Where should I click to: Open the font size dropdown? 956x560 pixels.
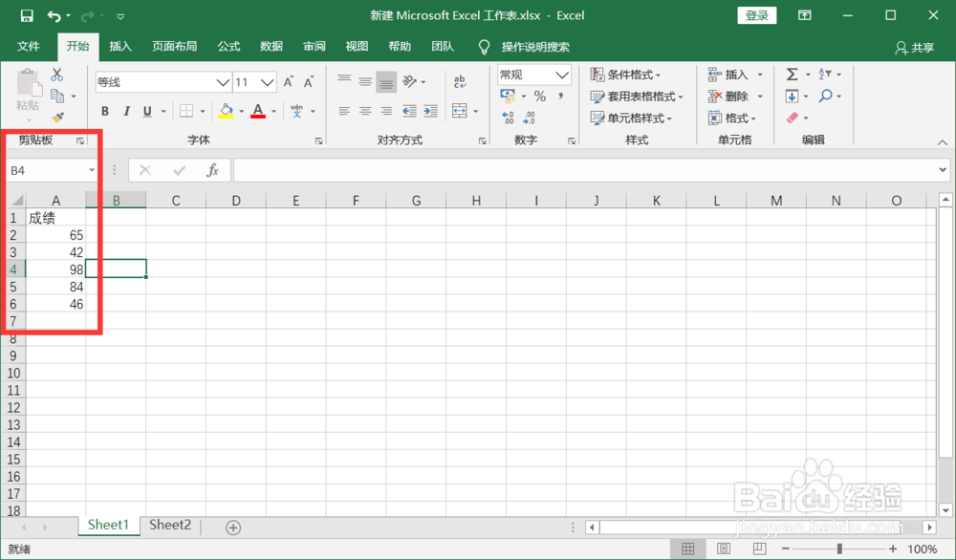point(267,82)
